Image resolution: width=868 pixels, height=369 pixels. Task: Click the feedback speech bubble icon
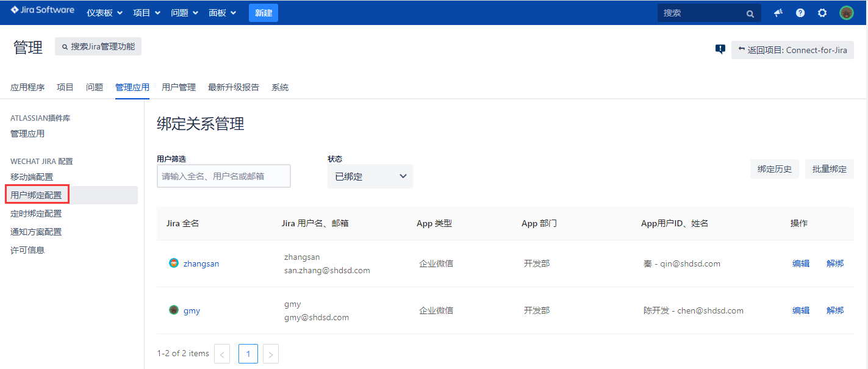click(720, 49)
